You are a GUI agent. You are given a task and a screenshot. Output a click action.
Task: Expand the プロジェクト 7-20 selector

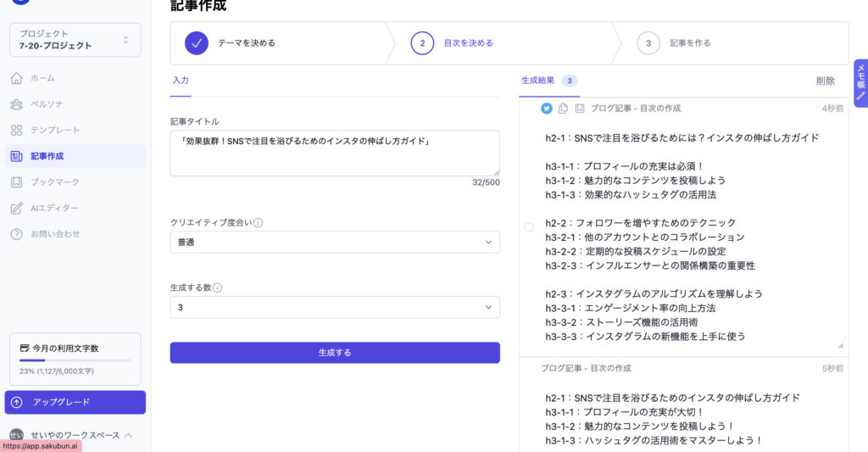pos(75,40)
